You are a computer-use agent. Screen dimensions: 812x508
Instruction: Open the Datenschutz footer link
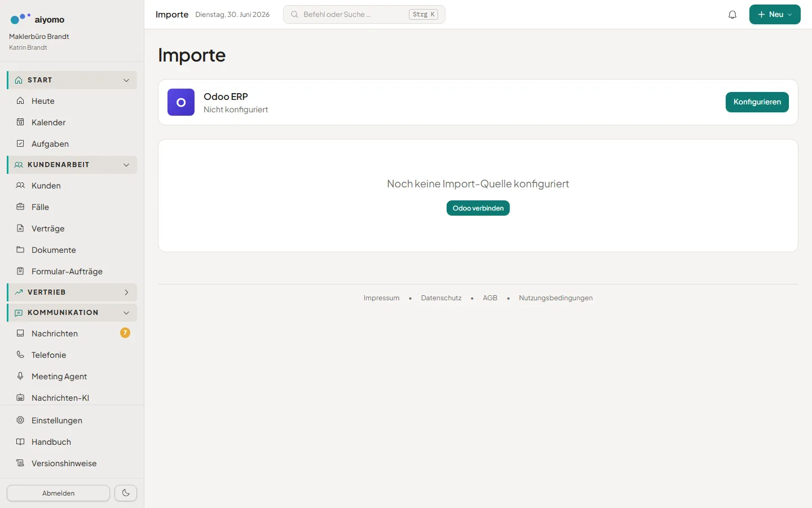[441, 298]
